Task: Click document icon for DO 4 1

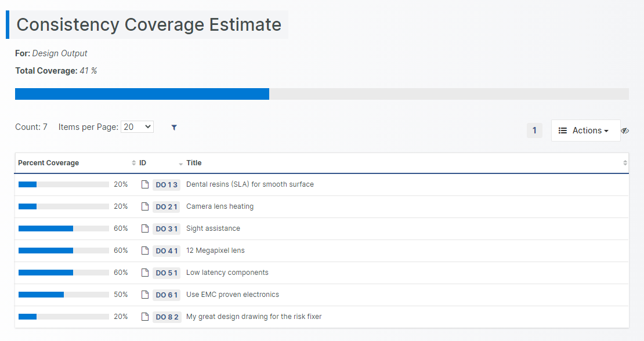Action: pyautogui.click(x=145, y=251)
